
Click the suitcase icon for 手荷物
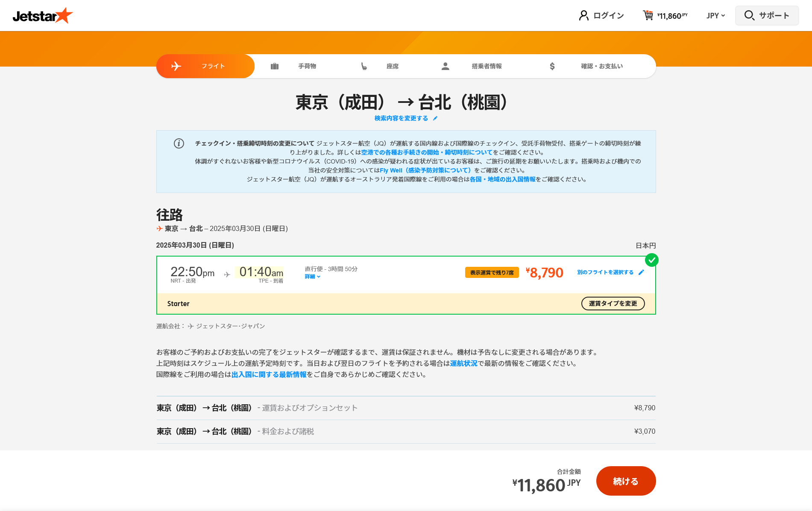(x=275, y=66)
